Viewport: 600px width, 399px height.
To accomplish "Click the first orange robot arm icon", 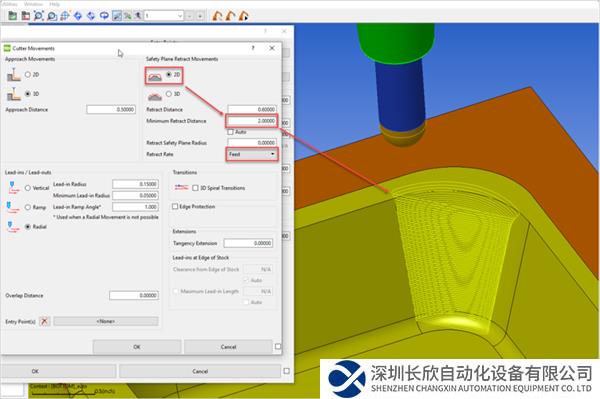I will (x=217, y=16).
